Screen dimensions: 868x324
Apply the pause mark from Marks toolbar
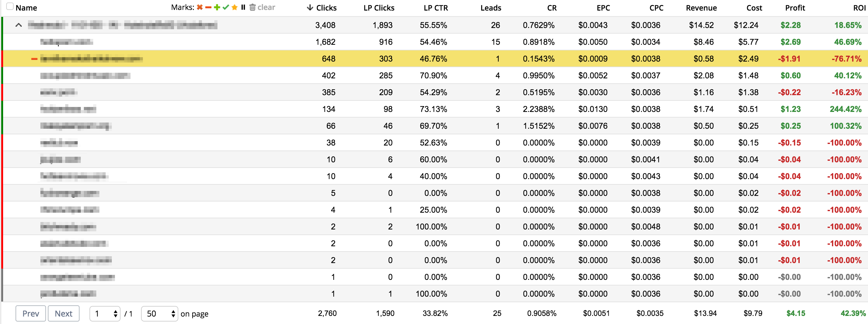pyautogui.click(x=243, y=7)
